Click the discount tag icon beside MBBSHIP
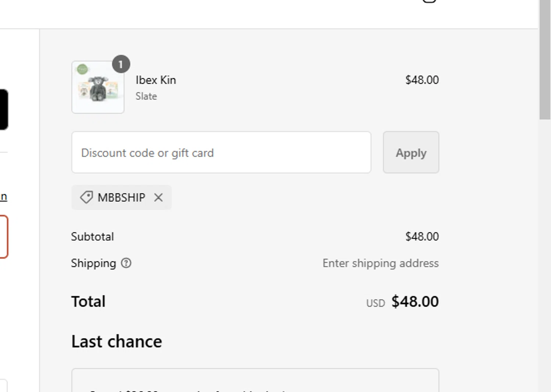Viewport: 551px width, 392px height. (86, 197)
